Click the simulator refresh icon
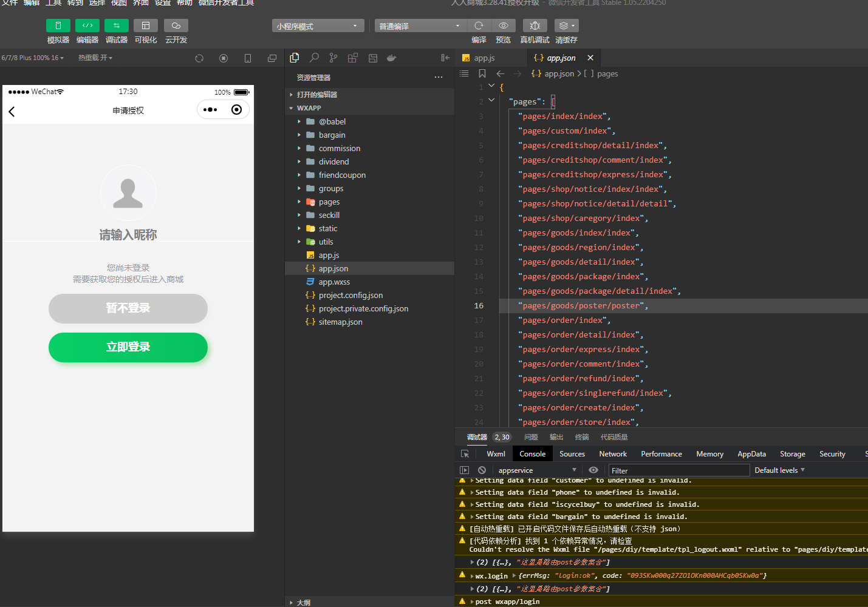This screenshot has width=868, height=607. [199, 58]
